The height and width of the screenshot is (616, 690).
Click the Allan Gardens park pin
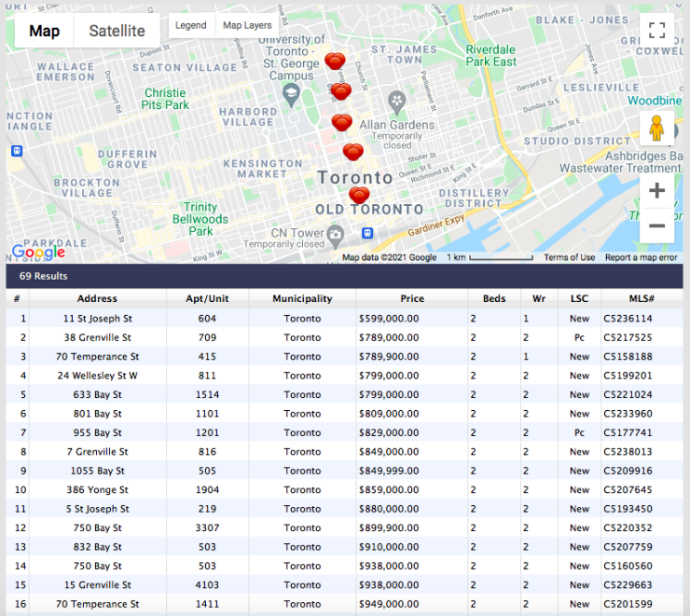[x=396, y=102]
